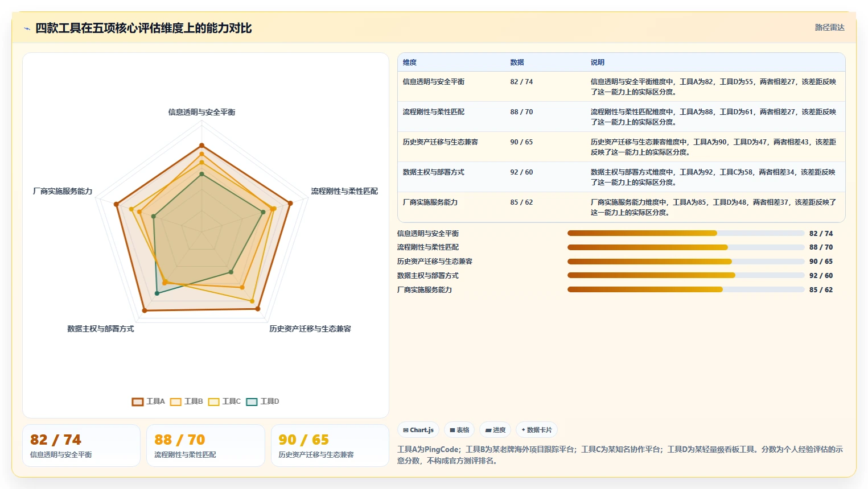The width and height of the screenshot is (868, 489).
Task: Open the 90 / 65 data card
Action: [x=330, y=445]
